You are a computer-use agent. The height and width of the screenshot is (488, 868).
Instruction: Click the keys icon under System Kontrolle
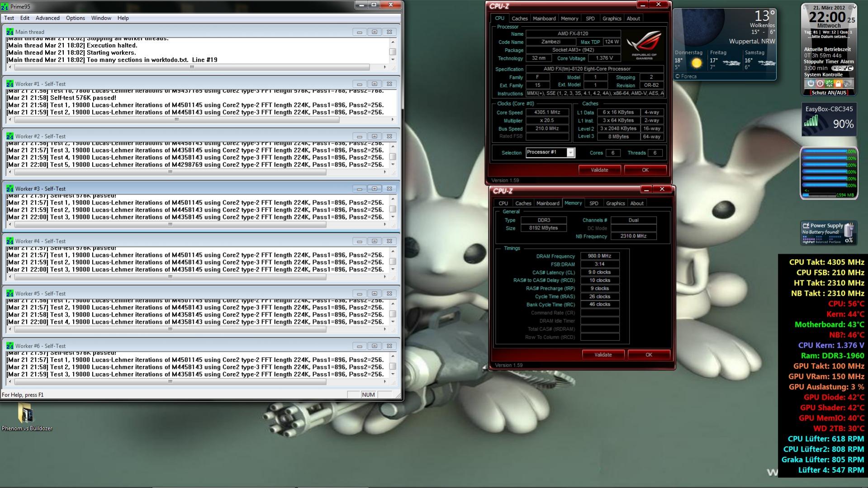click(848, 84)
